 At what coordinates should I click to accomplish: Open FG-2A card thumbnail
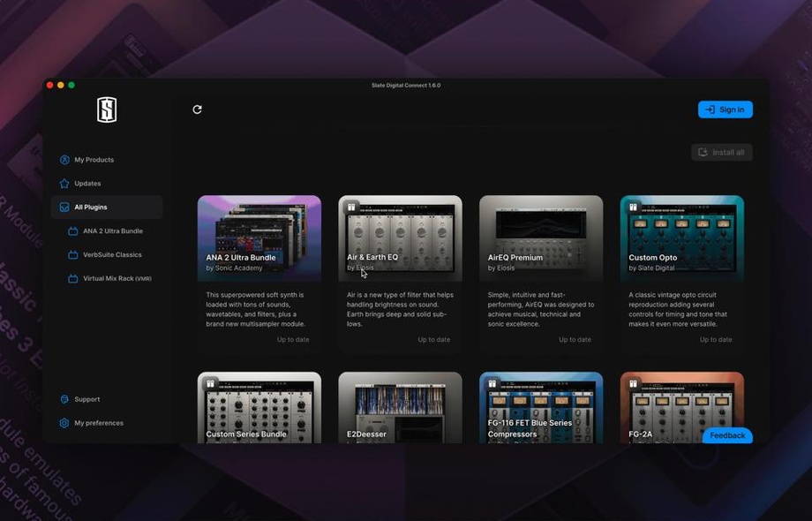click(x=681, y=408)
